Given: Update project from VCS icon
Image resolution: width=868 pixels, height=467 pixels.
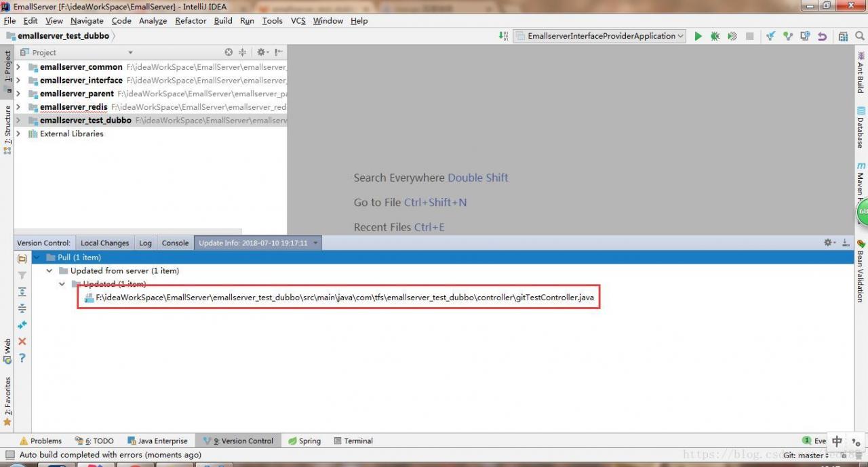Looking at the screenshot, I should point(770,36).
